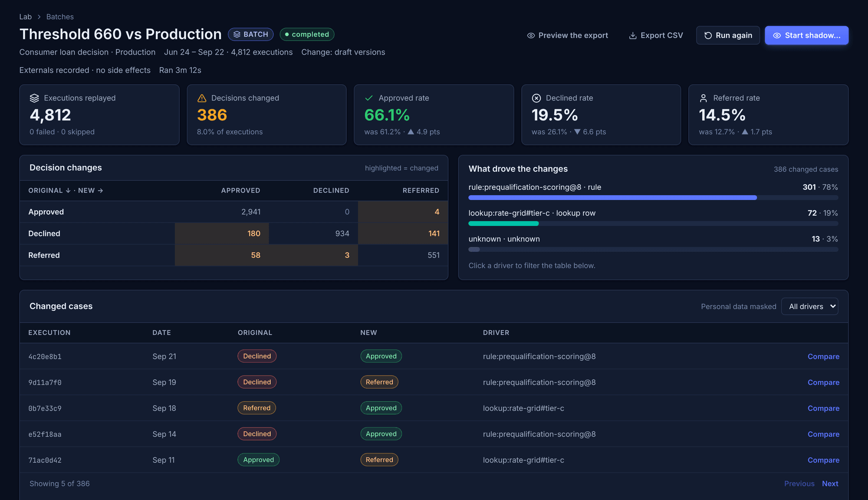Select the Referred to Approved cell 58
Viewport: 868px width, 500px height.
(x=222, y=255)
